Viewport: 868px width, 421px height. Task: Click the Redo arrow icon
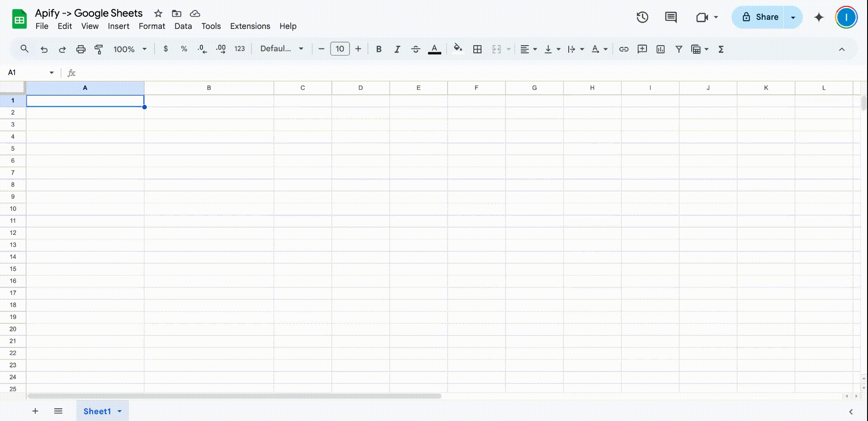(x=62, y=49)
